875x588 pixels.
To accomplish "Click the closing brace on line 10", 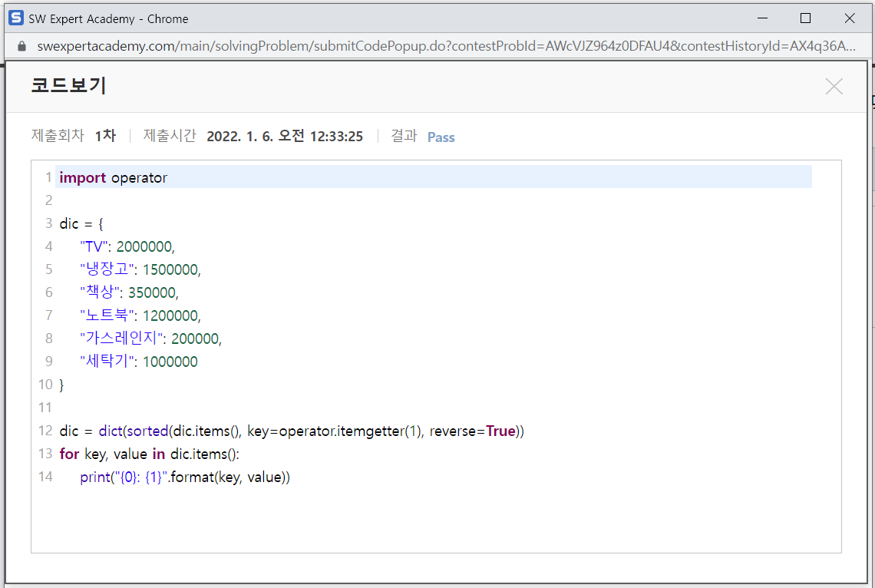I will point(61,385).
